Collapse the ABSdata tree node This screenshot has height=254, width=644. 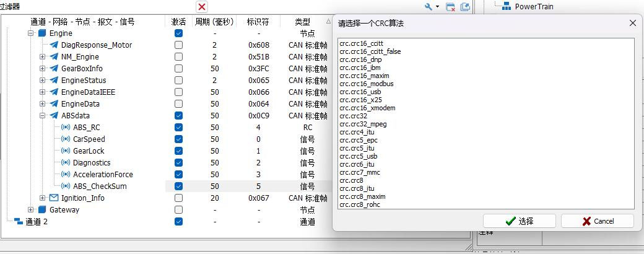(42, 115)
